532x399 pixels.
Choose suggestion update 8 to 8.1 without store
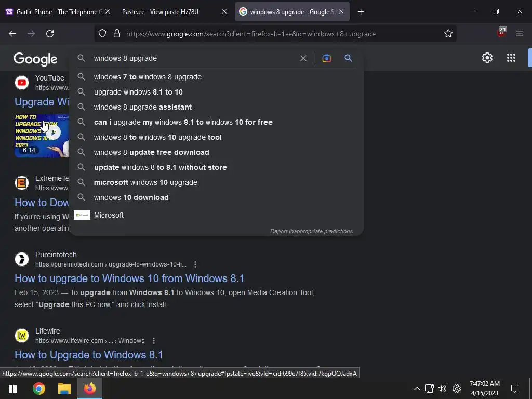pyautogui.click(x=216, y=167)
